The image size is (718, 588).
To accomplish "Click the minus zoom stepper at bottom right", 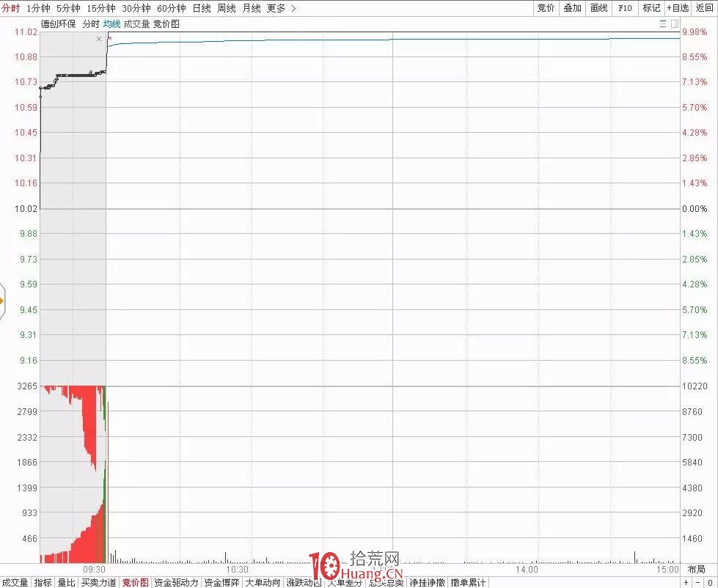I will (698, 583).
